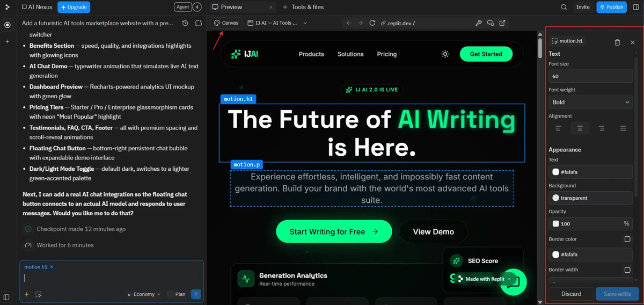The image size is (644, 305).
Task: Open the Text color swatch #fafafa
Action: pyautogui.click(x=555, y=172)
